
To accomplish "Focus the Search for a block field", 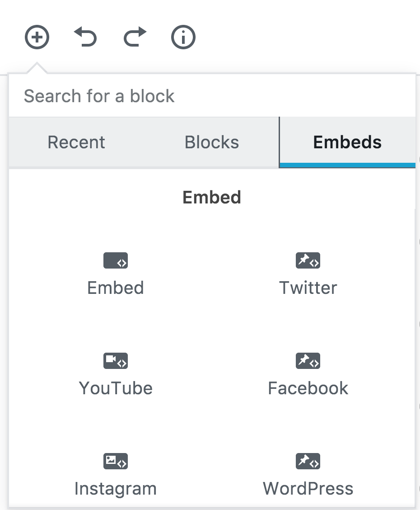I will 212,96.
